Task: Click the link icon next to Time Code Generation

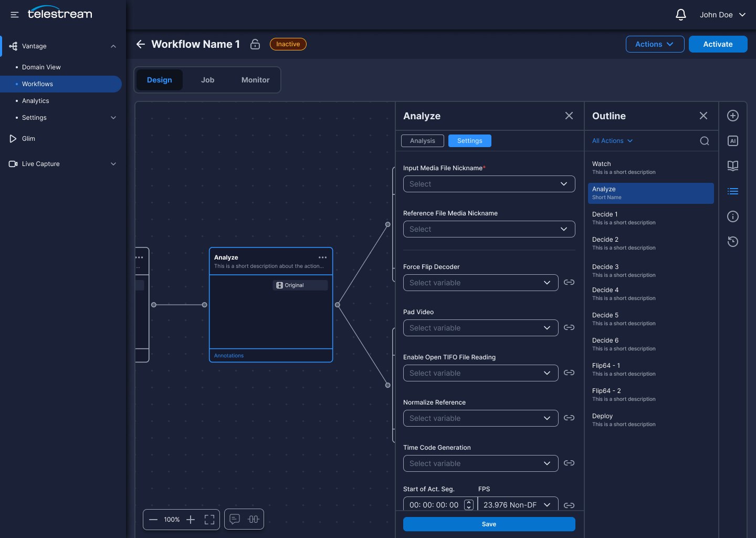Action: tap(569, 463)
